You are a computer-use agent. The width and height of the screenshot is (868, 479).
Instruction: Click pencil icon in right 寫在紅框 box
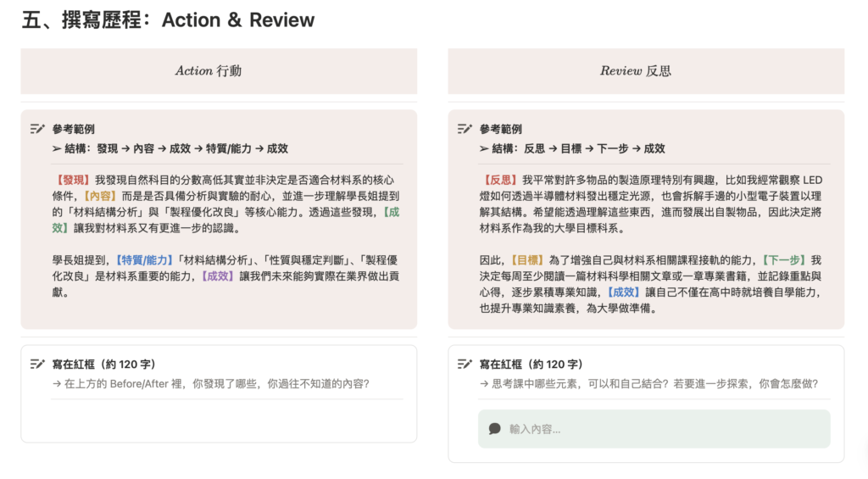tap(464, 364)
